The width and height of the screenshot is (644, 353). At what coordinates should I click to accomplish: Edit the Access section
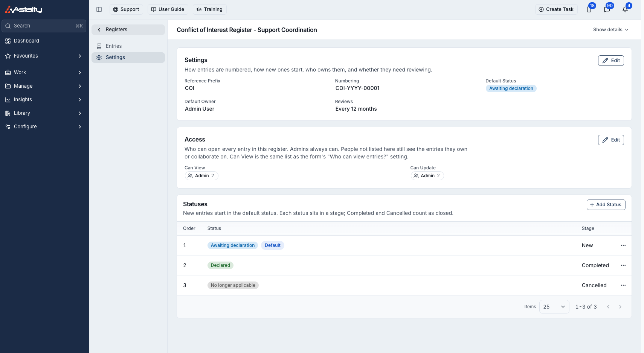click(611, 140)
